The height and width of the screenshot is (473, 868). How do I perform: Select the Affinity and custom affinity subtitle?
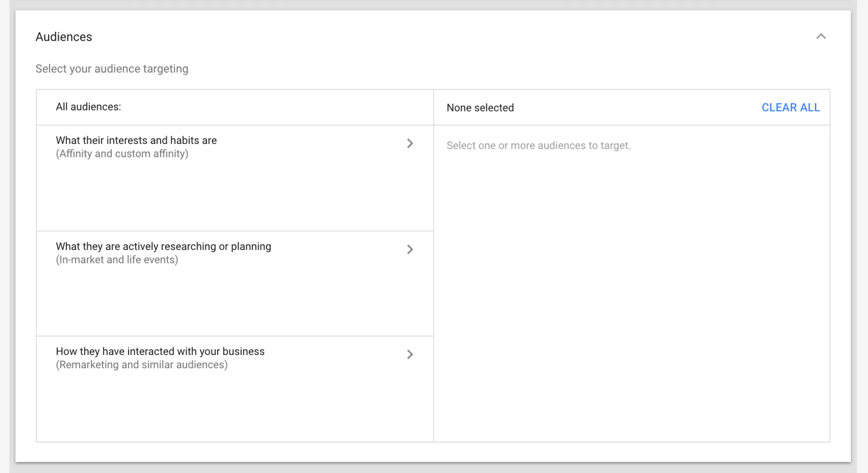click(122, 154)
